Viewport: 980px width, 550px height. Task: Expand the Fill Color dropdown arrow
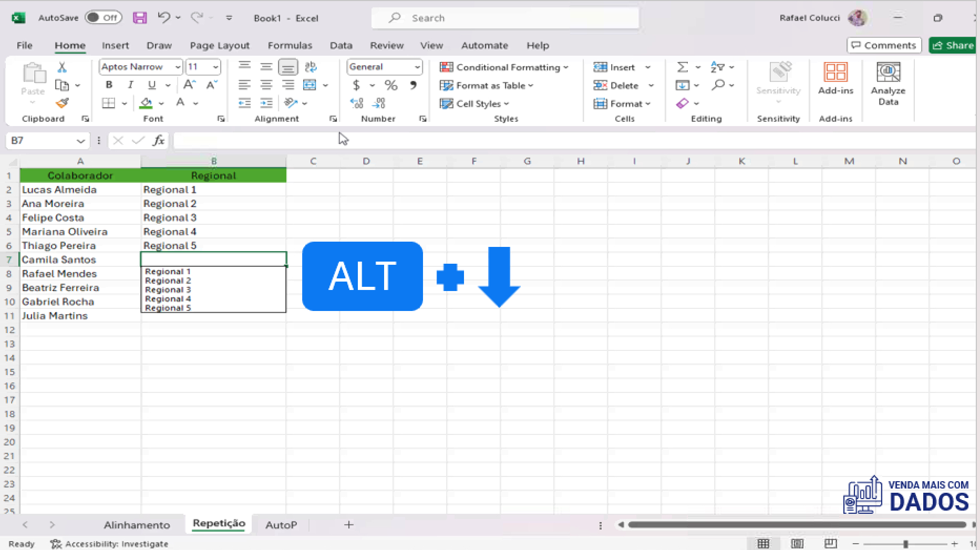coord(161,103)
